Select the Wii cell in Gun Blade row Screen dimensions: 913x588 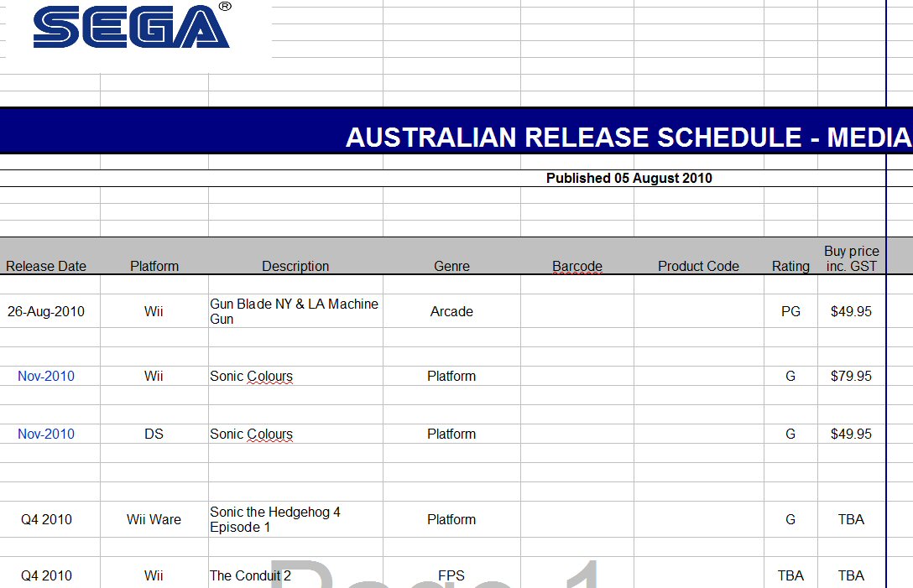pyautogui.click(x=154, y=311)
